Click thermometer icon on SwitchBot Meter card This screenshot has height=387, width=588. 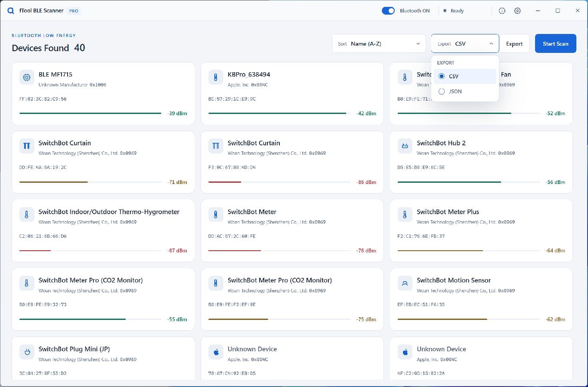point(216,215)
